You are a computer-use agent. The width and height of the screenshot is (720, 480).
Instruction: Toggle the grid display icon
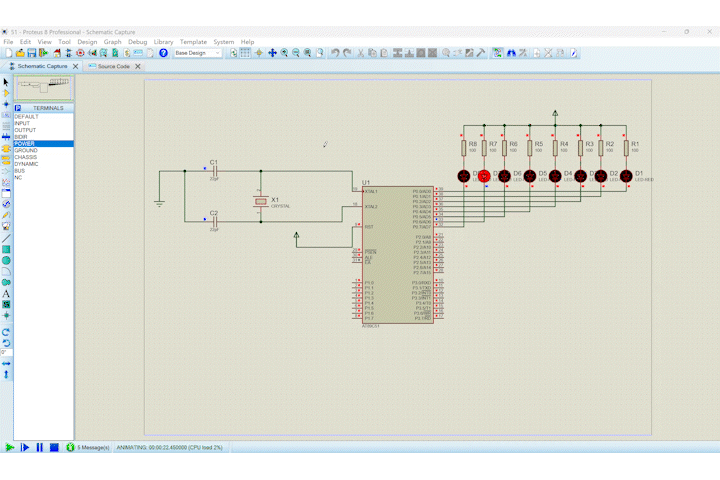[x=246, y=53]
